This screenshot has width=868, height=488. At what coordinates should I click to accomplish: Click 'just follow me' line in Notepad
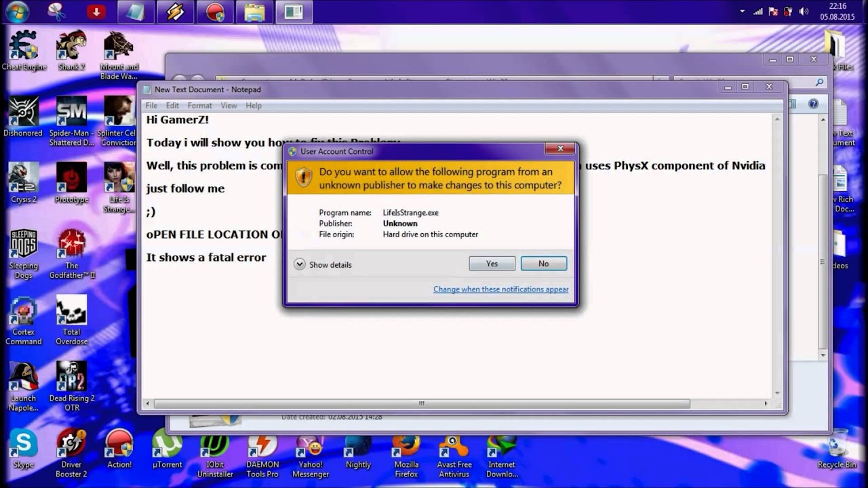(185, 188)
